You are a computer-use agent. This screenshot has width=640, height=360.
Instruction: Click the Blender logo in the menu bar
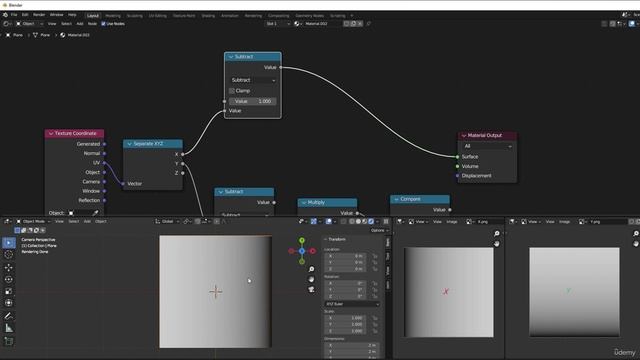click(x=5, y=15)
